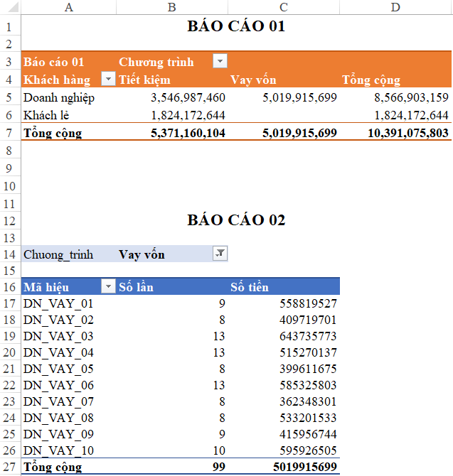Select the DN_VAY_10 cell
Screen dimensions: 453x476
pyautogui.click(x=58, y=451)
